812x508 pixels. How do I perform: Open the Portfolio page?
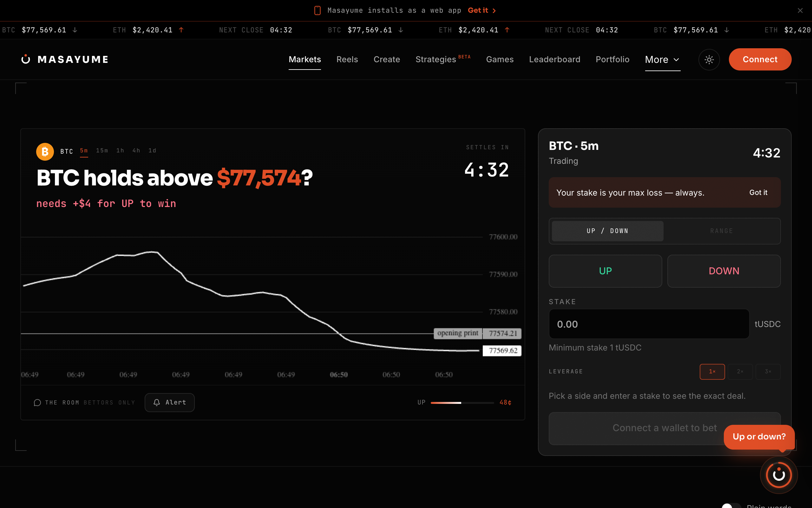612,59
